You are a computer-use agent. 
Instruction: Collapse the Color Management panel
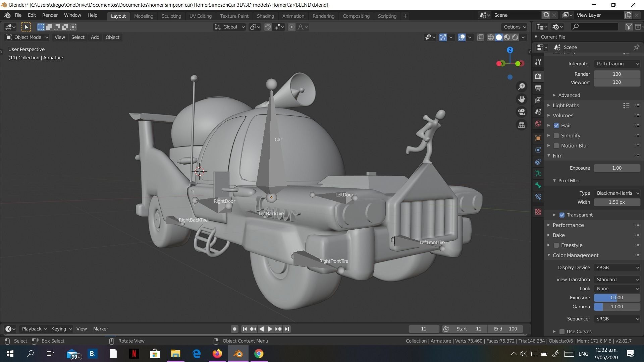coord(576,255)
